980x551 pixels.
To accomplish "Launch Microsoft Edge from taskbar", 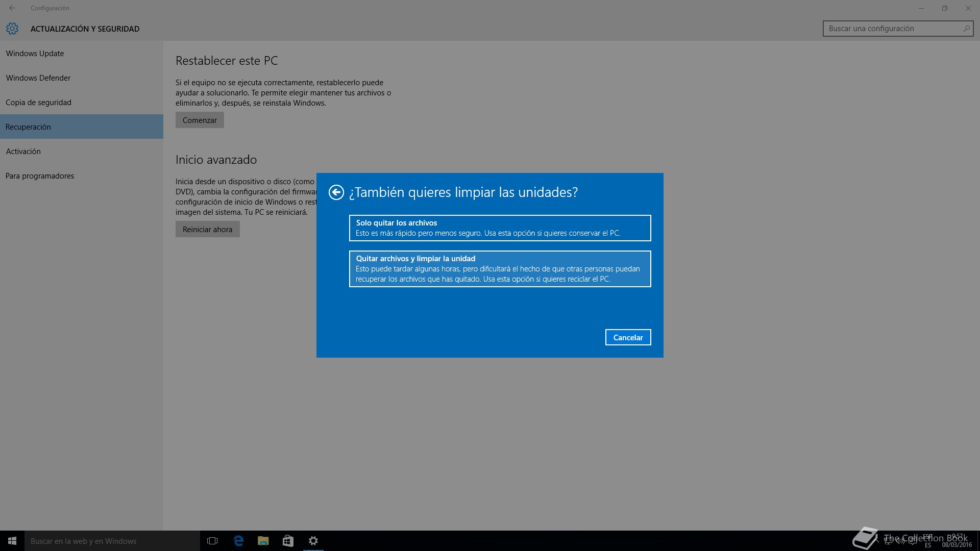I will click(238, 541).
